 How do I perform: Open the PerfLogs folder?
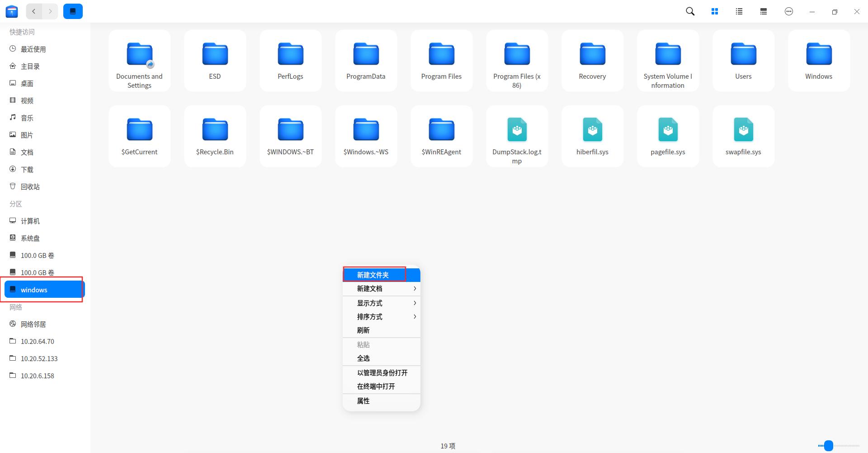pos(290,61)
